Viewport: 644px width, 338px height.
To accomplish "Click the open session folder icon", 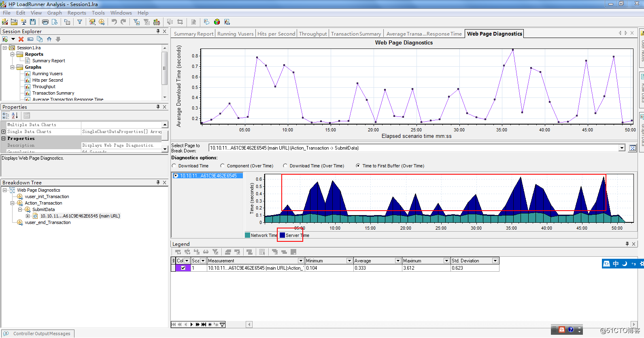I will [14, 22].
